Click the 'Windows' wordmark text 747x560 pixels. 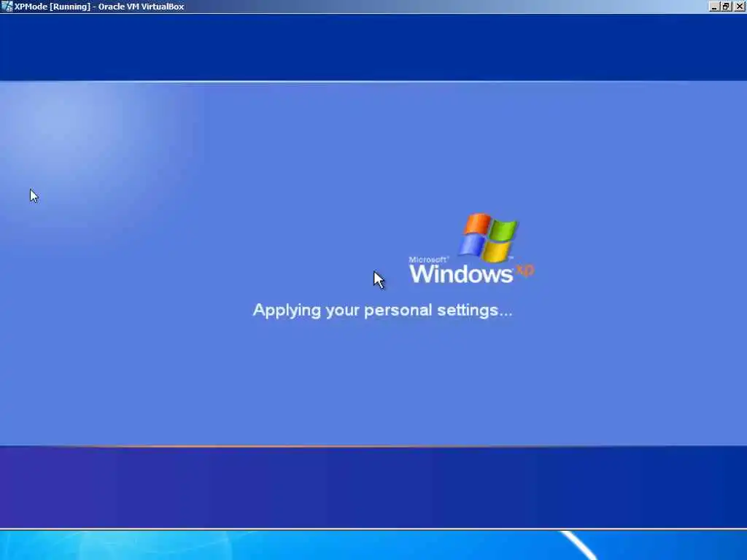[x=461, y=274]
